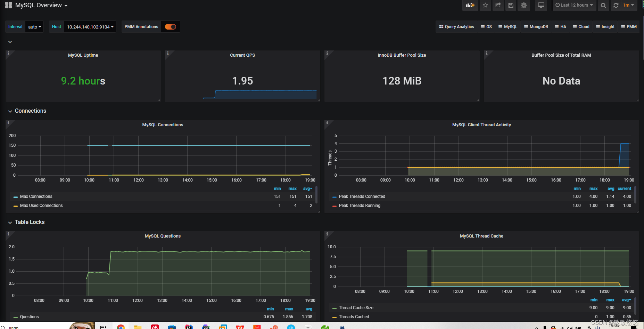Open info icon on MySQL Uptime panel
This screenshot has width=644, height=329.
8,53
